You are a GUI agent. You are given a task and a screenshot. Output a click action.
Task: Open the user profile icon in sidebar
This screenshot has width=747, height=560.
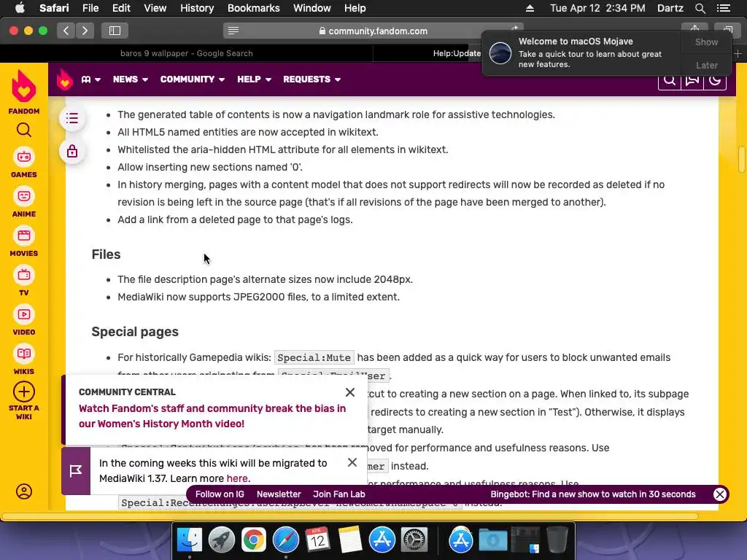coord(24,491)
